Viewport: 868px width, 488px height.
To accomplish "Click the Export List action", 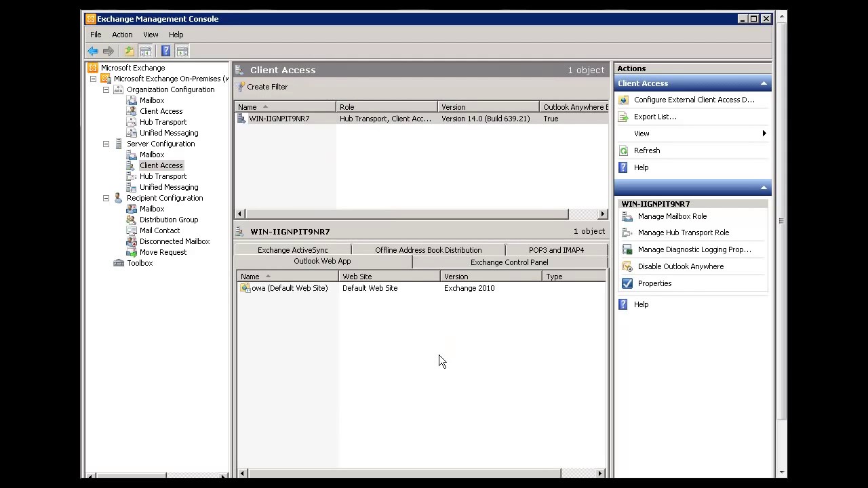I will click(x=655, y=117).
